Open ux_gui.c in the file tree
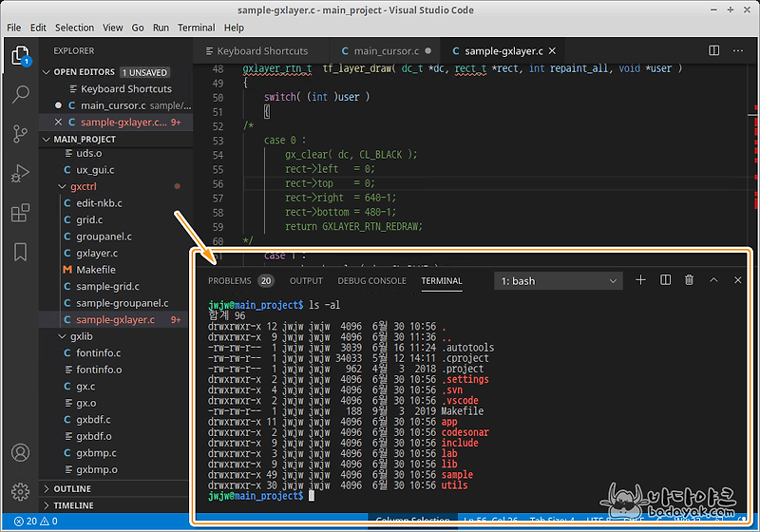Image resolution: width=760 pixels, height=532 pixels. tap(95, 170)
